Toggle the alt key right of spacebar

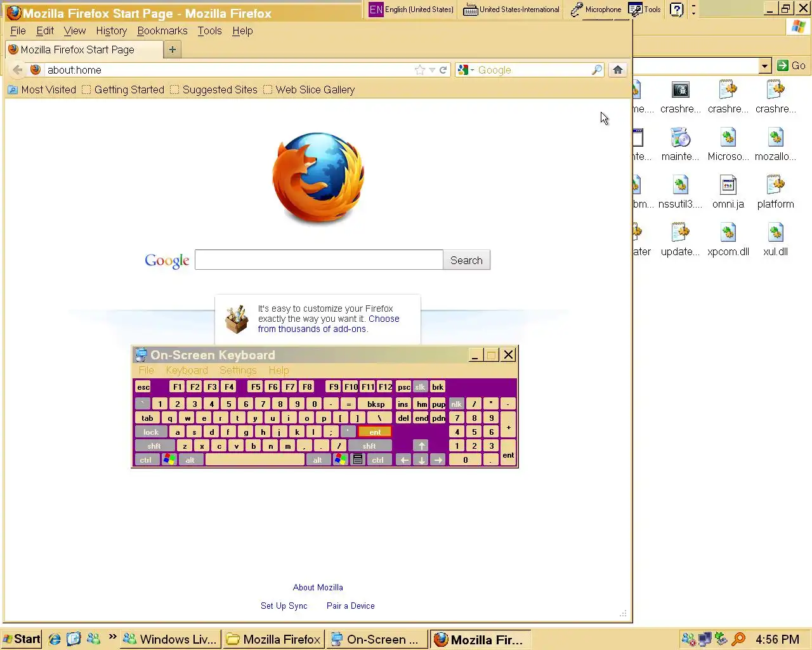pos(318,460)
